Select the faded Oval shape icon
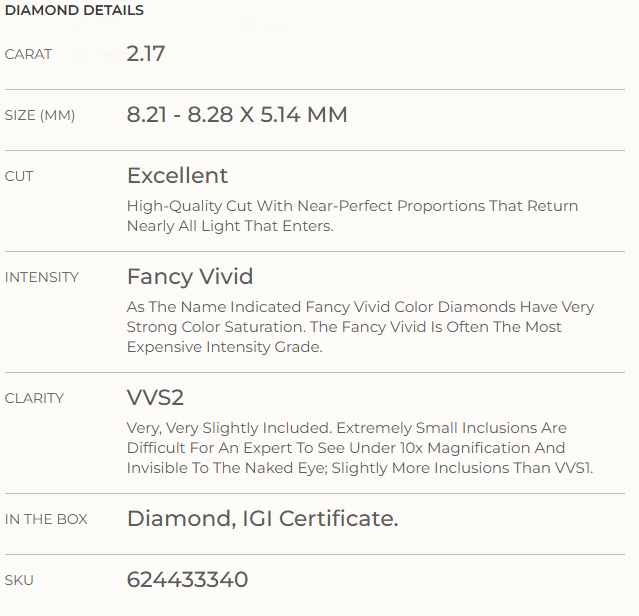 point(79,20)
